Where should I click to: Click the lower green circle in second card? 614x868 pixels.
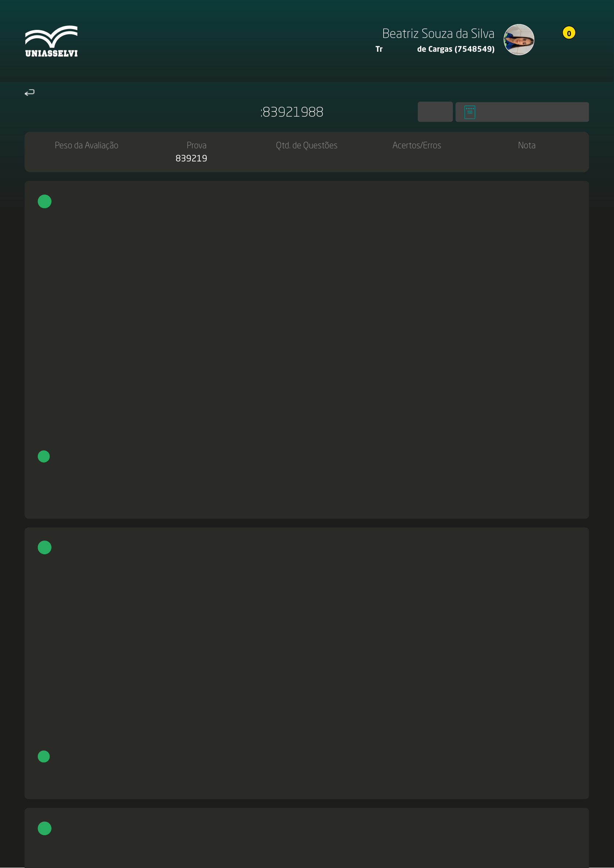tap(44, 756)
